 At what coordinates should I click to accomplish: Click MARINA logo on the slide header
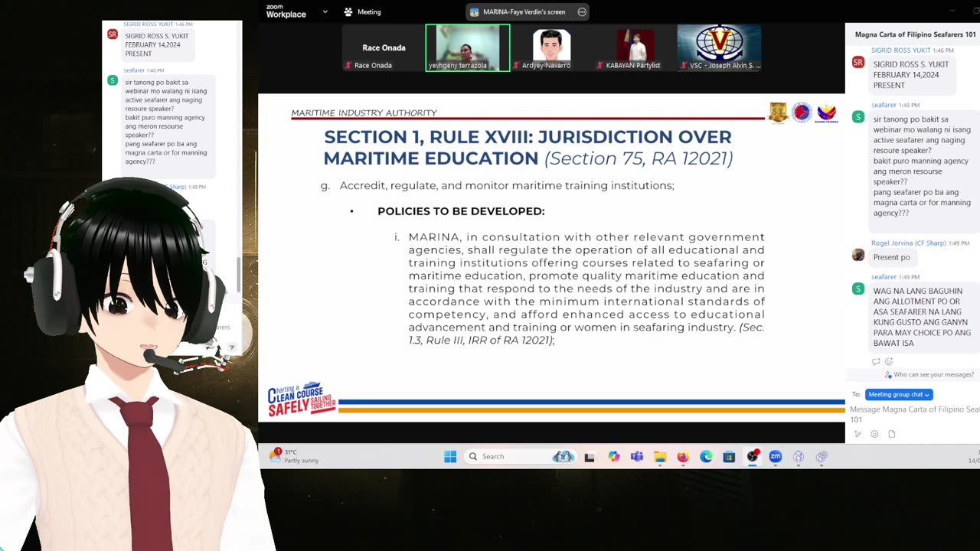tap(802, 112)
